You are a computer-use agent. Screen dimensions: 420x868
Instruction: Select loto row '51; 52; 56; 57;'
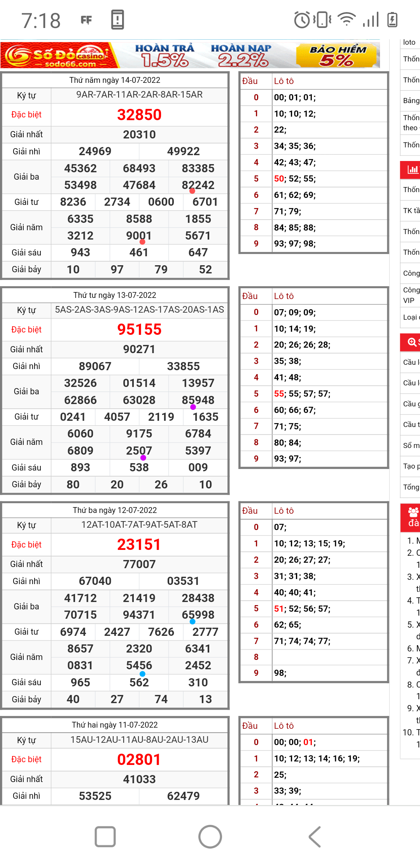click(x=302, y=609)
